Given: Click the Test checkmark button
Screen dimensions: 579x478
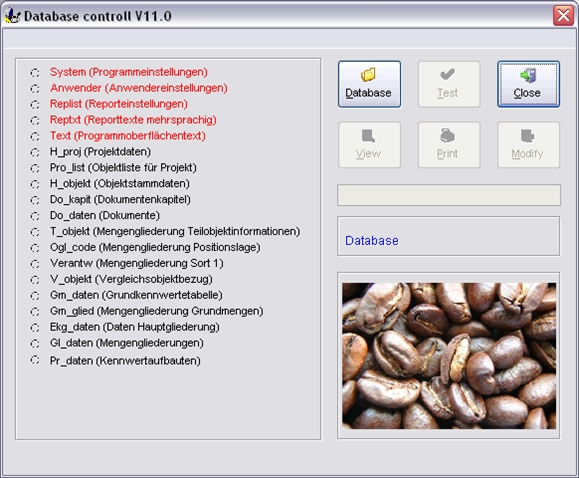Looking at the screenshot, I should tap(449, 84).
